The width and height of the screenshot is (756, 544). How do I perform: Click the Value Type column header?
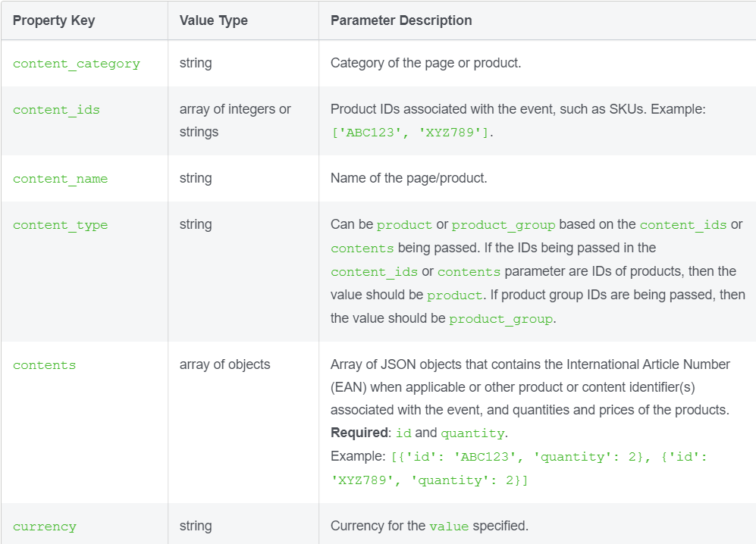213,20
